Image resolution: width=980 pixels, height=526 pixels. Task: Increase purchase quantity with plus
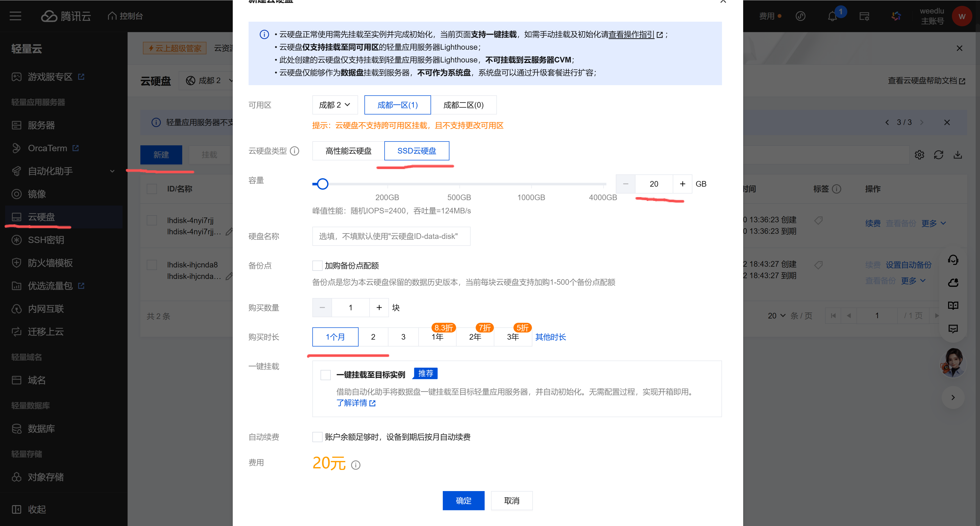tap(379, 307)
